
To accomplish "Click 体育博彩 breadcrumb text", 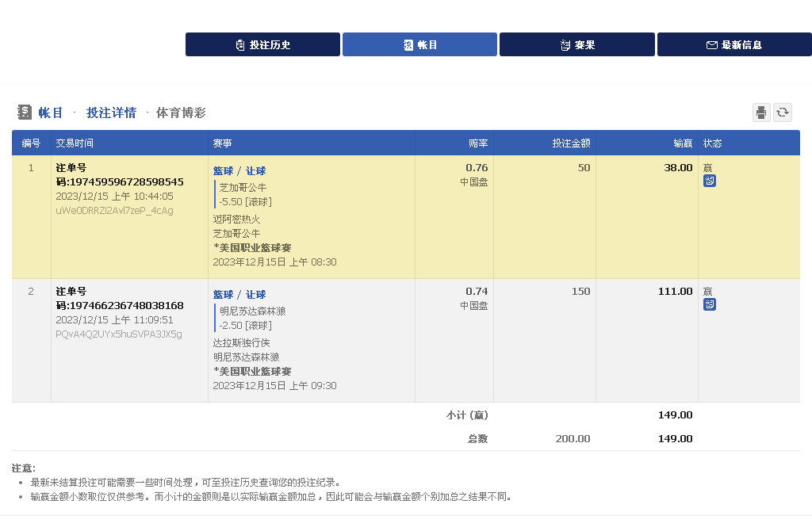I will 181,113.
